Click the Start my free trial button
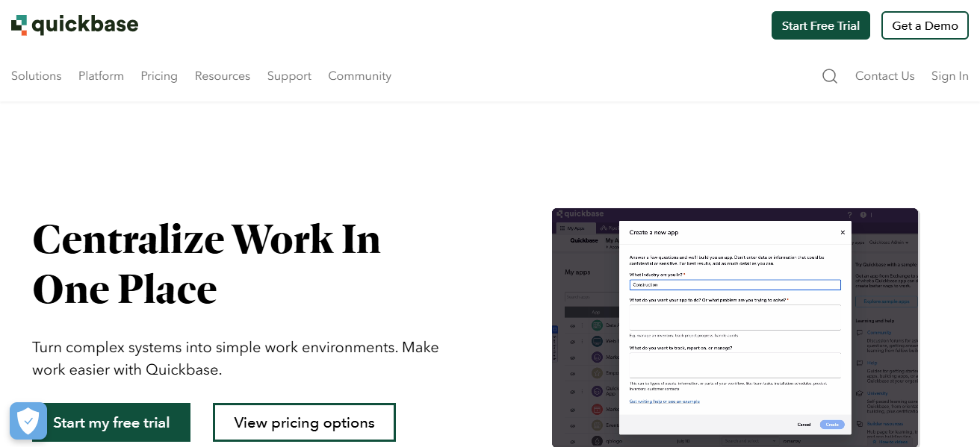This screenshot has height=447, width=980. tap(111, 422)
